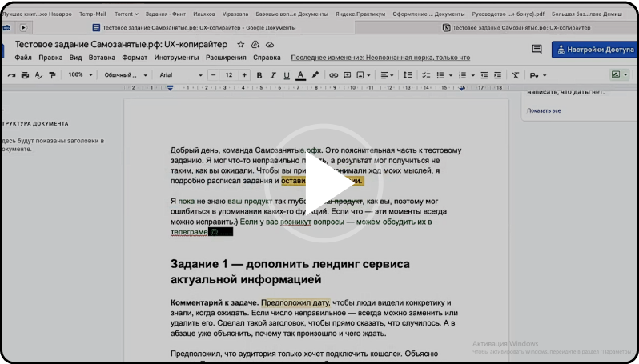Click the last edit history link
The image size is (639, 364).
click(x=380, y=58)
